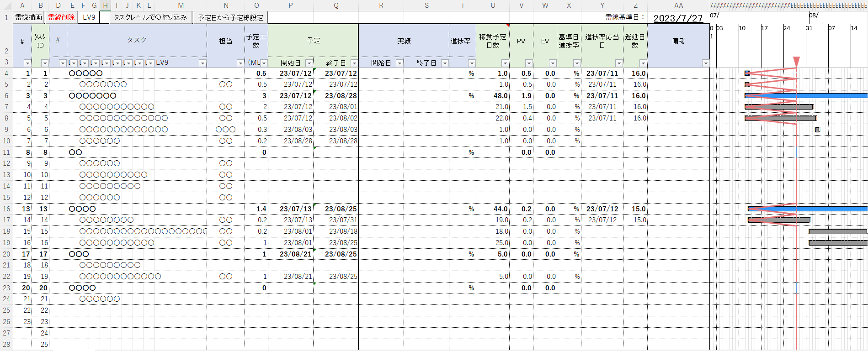The height and width of the screenshot is (351, 868).
Task: Select row header 16
Action: [x=6, y=209]
